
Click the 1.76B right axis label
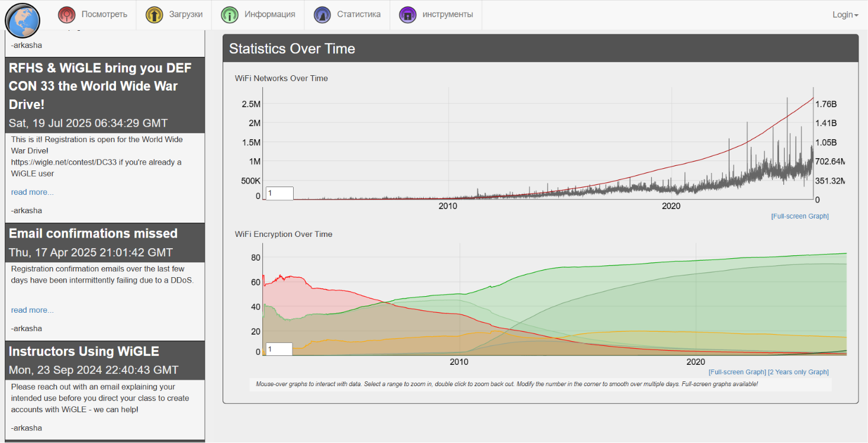click(x=826, y=104)
